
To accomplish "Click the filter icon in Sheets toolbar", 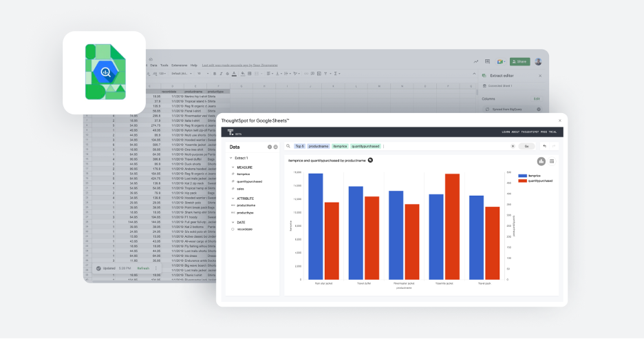I will (325, 74).
